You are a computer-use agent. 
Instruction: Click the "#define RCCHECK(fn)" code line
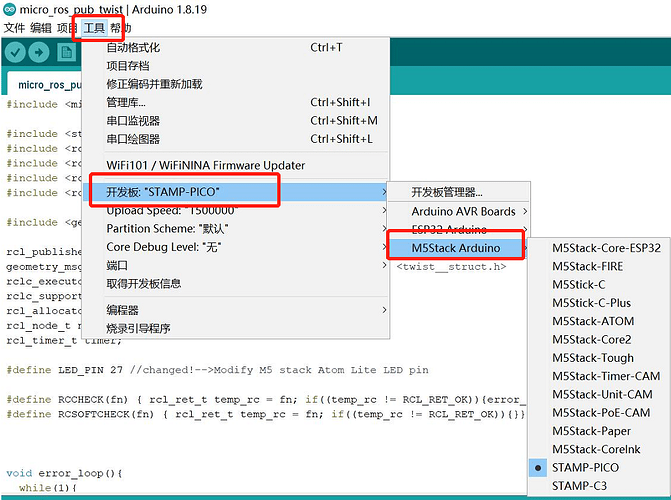[265, 400]
